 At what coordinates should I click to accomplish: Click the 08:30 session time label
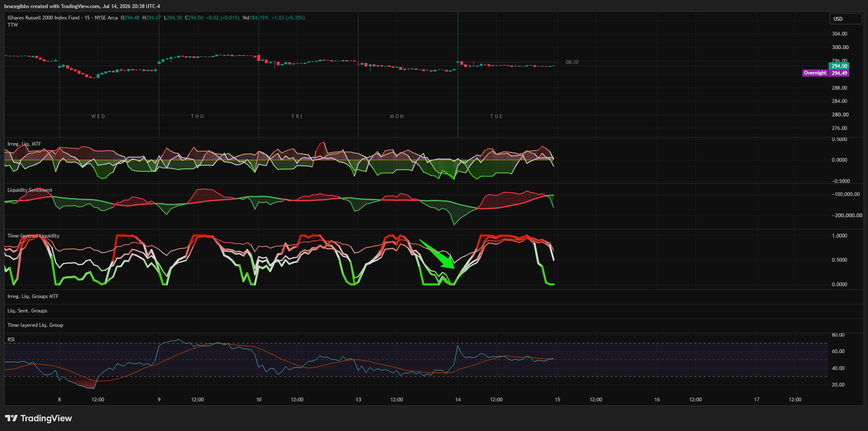tap(572, 62)
